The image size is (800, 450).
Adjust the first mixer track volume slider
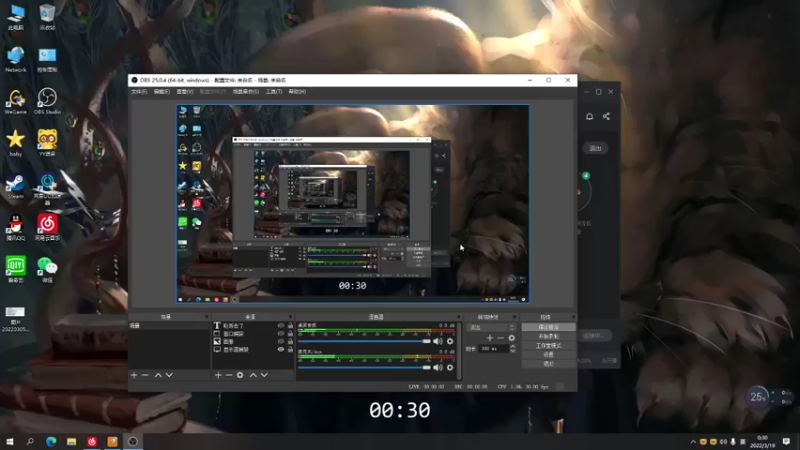tap(364, 341)
